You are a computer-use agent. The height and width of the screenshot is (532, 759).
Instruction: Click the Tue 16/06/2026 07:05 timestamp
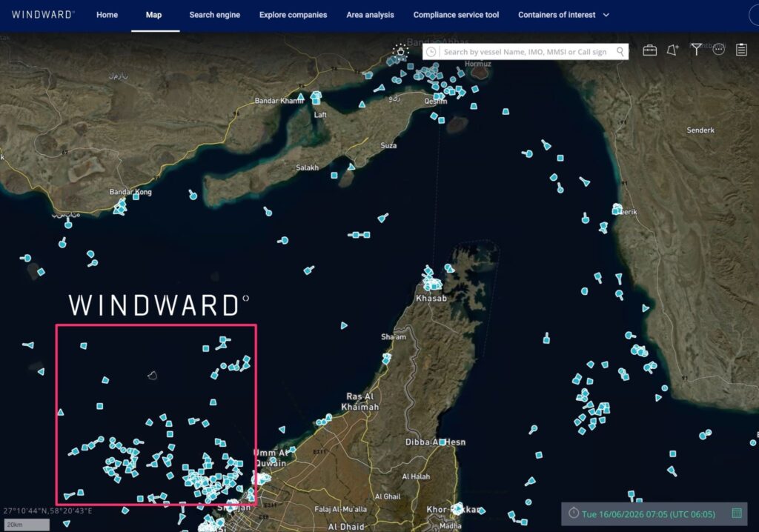click(648, 514)
